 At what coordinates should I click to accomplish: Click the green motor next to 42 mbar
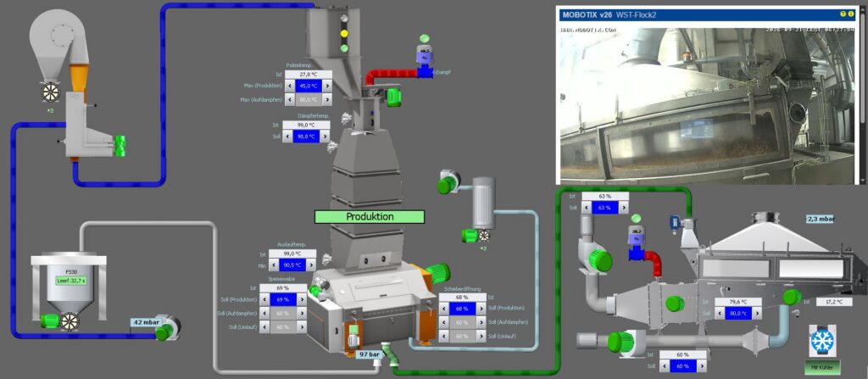(x=164, y=332)
